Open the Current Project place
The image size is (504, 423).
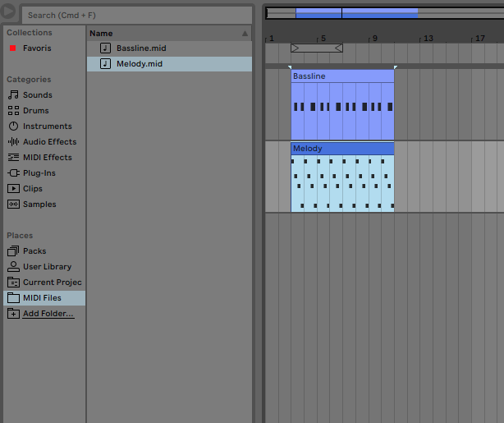52,282
